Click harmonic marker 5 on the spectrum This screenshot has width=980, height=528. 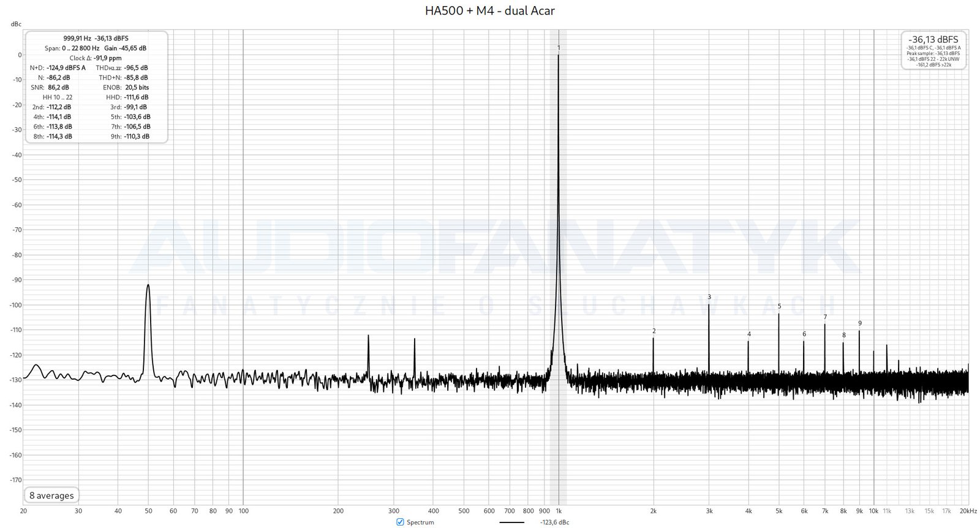coord(779,306)
